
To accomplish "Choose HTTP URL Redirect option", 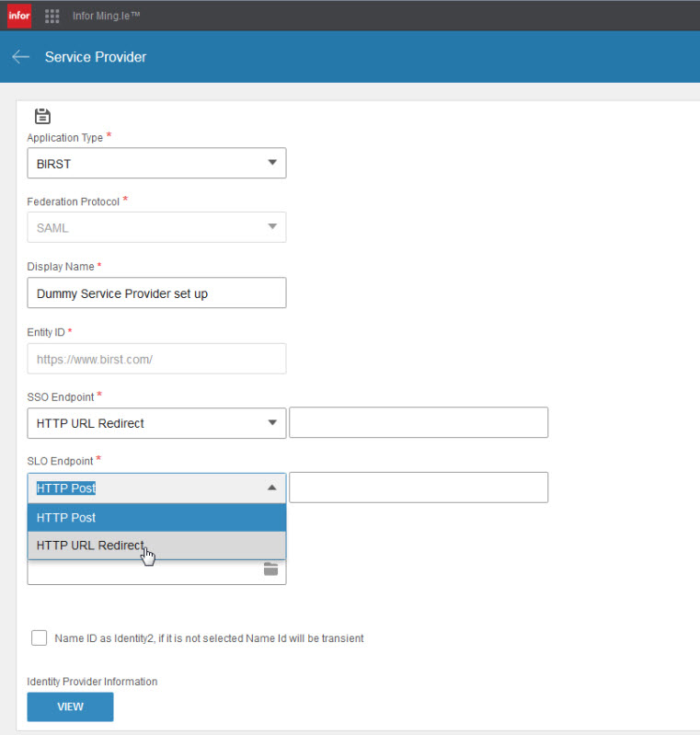I will [156, 546].
